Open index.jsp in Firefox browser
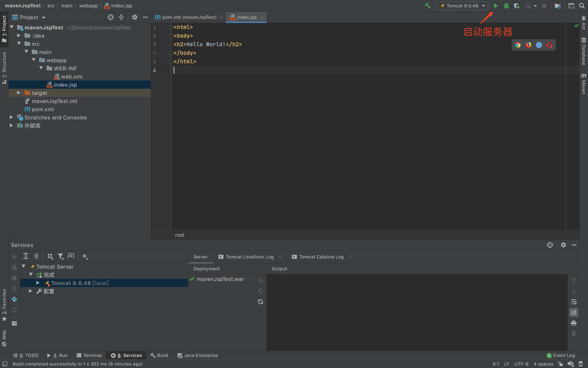The image size is (588, 368). coord(528,45)
